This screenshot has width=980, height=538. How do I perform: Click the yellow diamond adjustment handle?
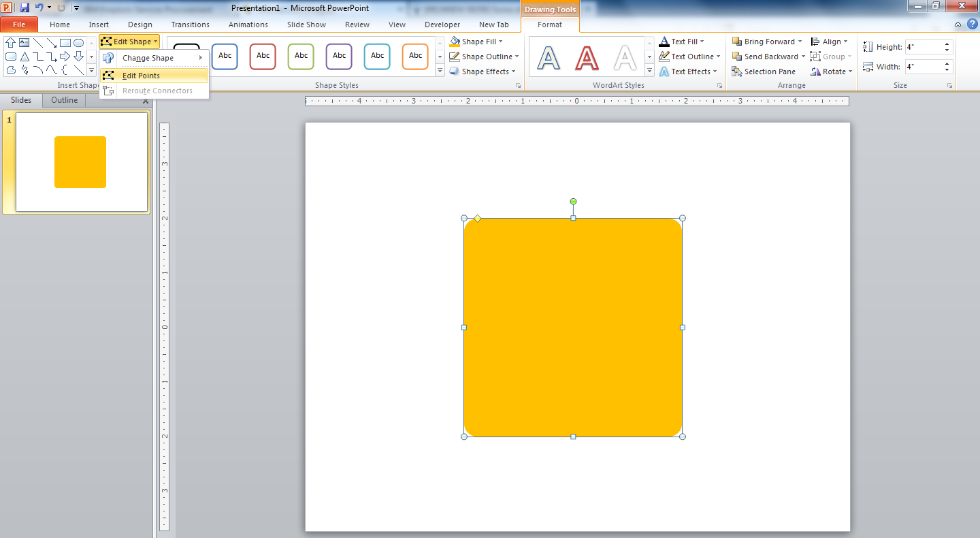477,219
